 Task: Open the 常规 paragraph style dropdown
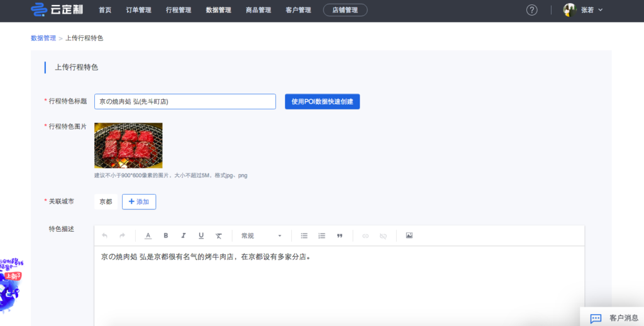tap(261, 236)
